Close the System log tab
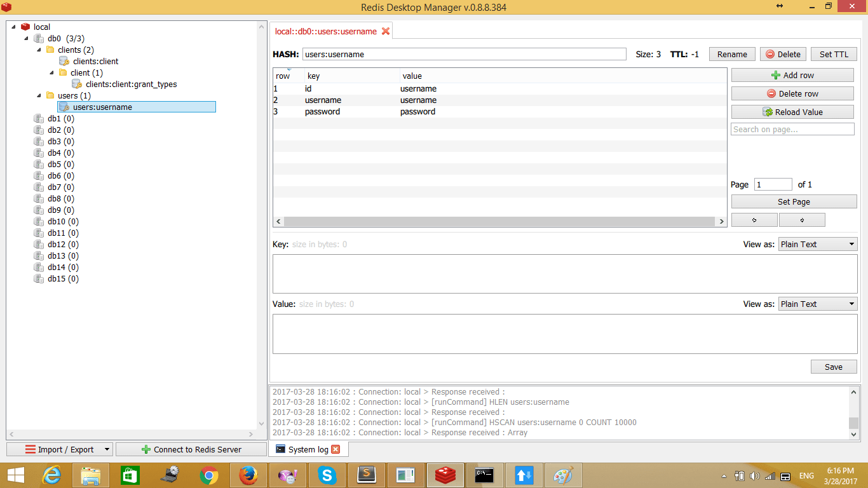This screenshot has width=868, height=488. pyautogui.click(x=336, y=449)
